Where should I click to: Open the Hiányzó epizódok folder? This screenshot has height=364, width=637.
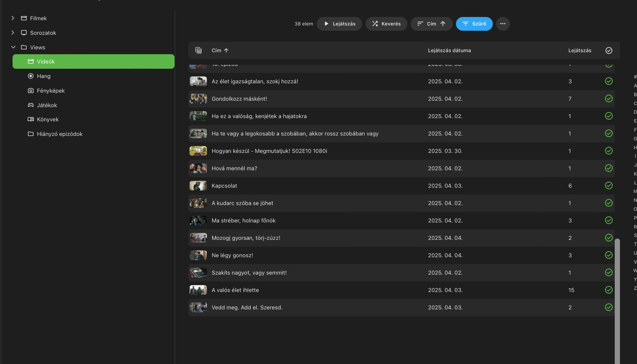[60, 134]
